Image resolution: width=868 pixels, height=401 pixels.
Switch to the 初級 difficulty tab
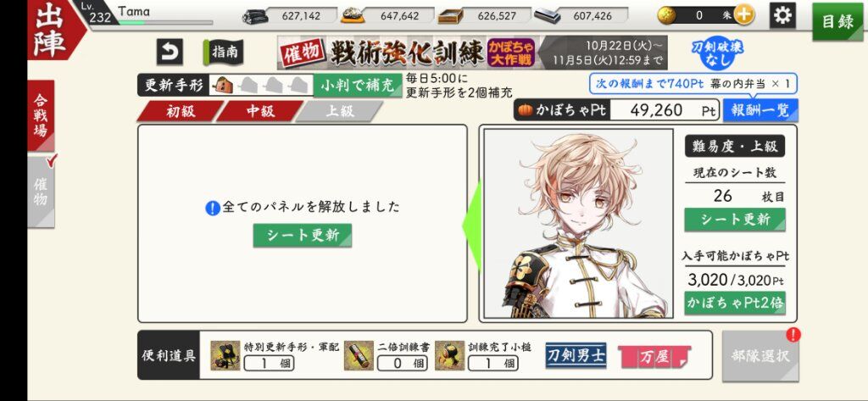(180, 111)
